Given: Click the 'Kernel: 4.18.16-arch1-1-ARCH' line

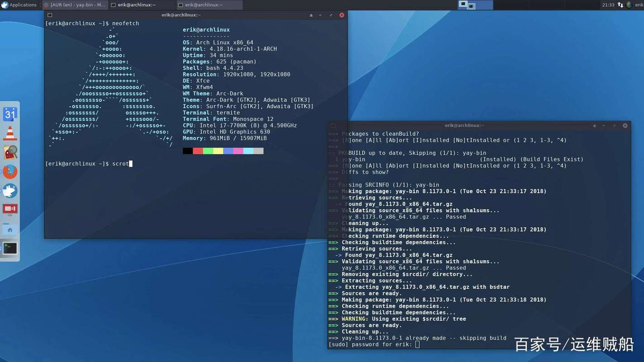Looking at the screenshot, I should (230, 49).
